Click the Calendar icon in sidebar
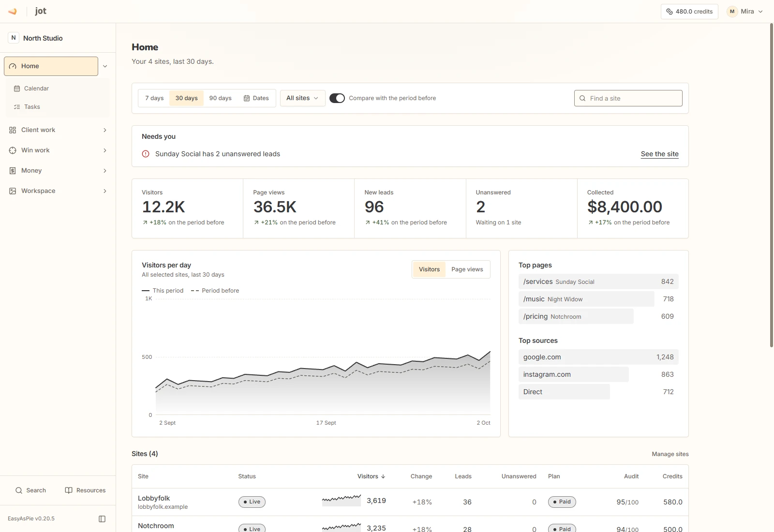The width and height of the screenshot is (774, 532). [17, 89]
